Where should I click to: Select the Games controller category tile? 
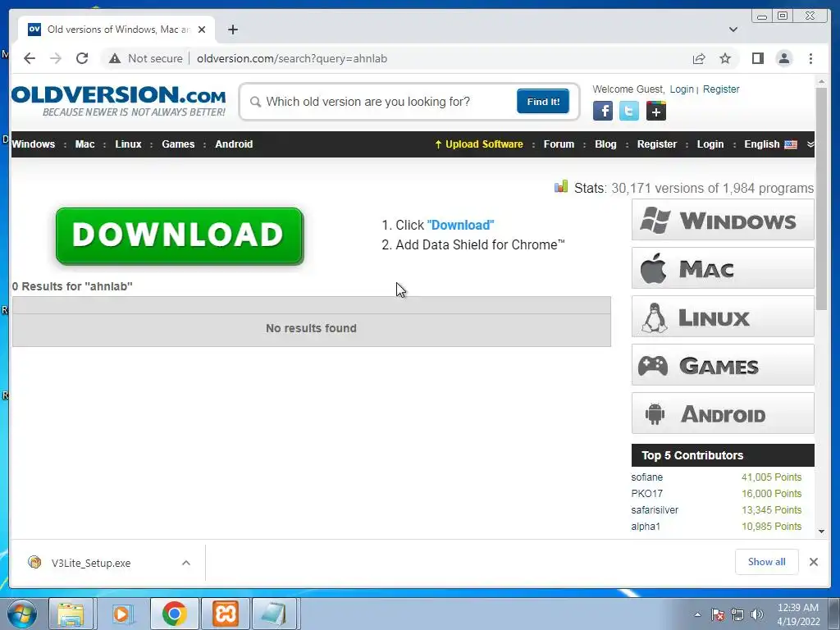(x=723, y=365)
